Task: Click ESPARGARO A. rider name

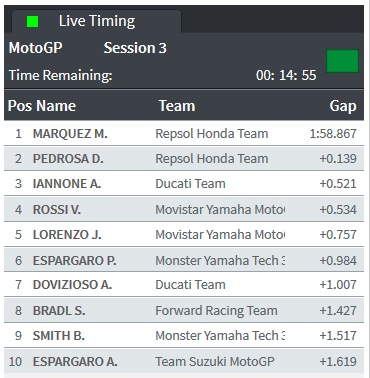Action: point(75,362)
